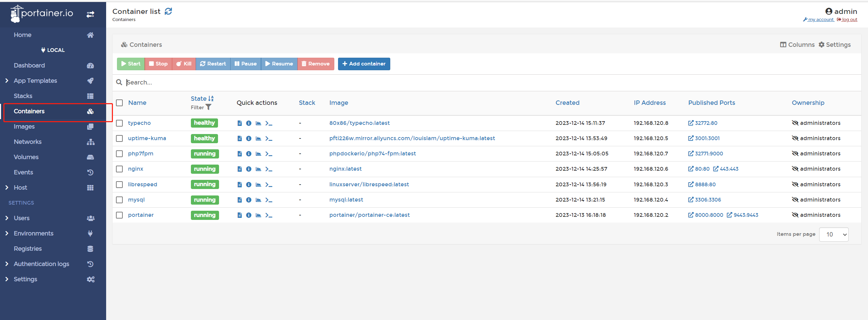
Task: Open stats chart icon for typecho container
Action: 258,123
